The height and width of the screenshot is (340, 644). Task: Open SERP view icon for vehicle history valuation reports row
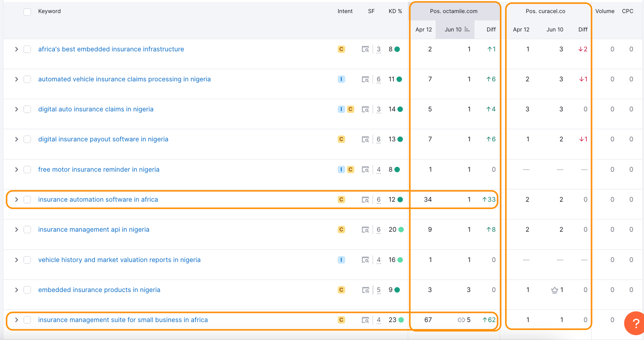tap(365, 260)
